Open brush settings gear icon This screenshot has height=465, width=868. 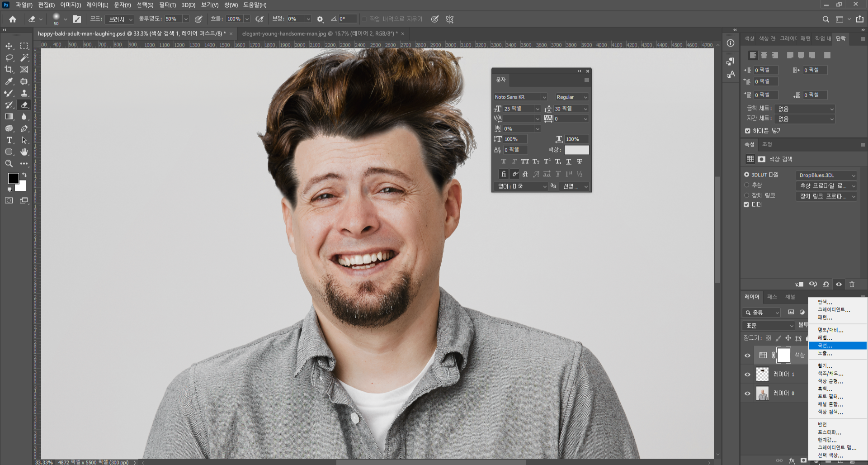coord(320,19)
